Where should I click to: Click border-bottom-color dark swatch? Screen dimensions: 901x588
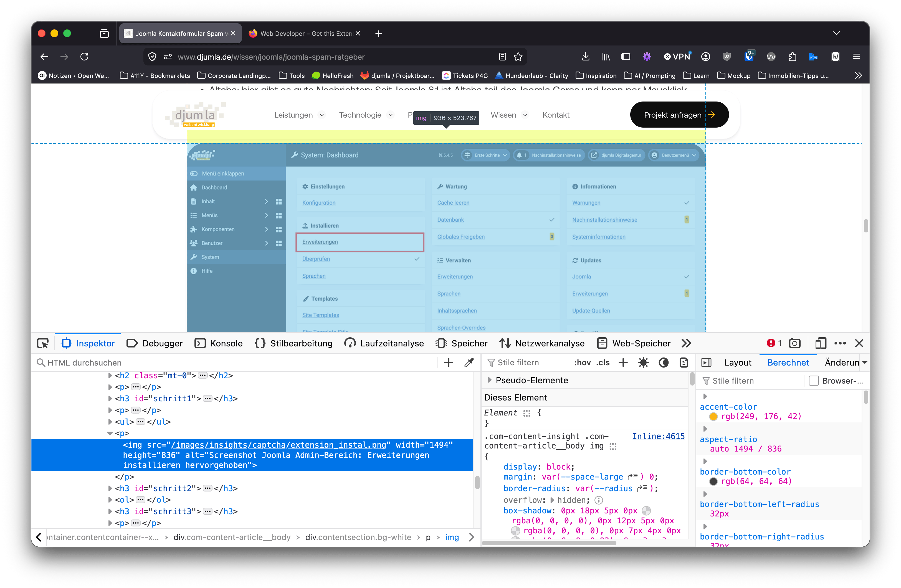[x=713, y=481]
